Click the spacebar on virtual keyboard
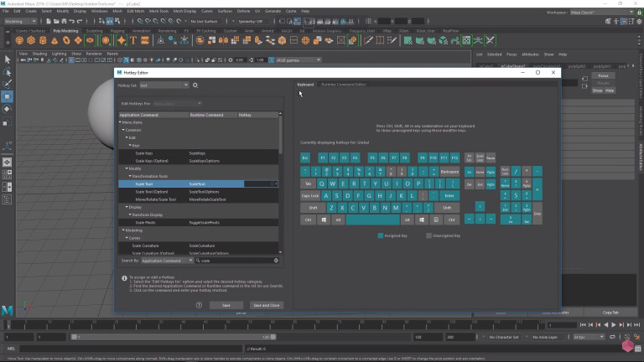This screenshot has height=362, width=644. tap(372, 220)
